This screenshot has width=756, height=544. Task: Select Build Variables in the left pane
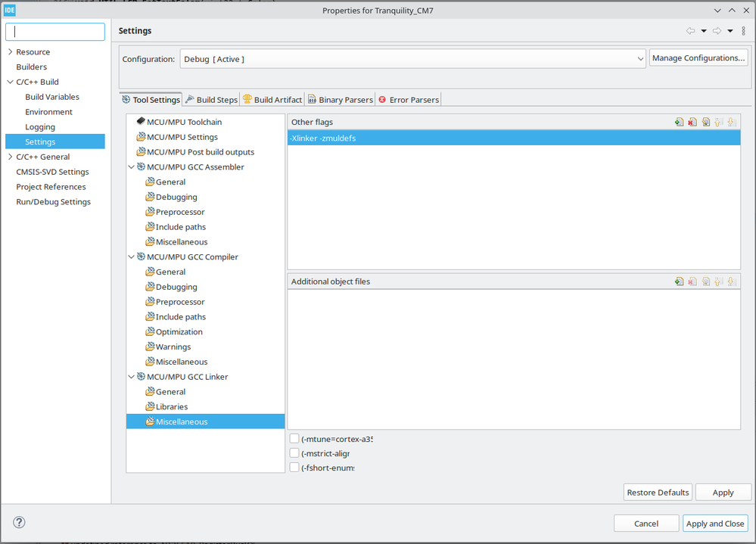[52, 97]
